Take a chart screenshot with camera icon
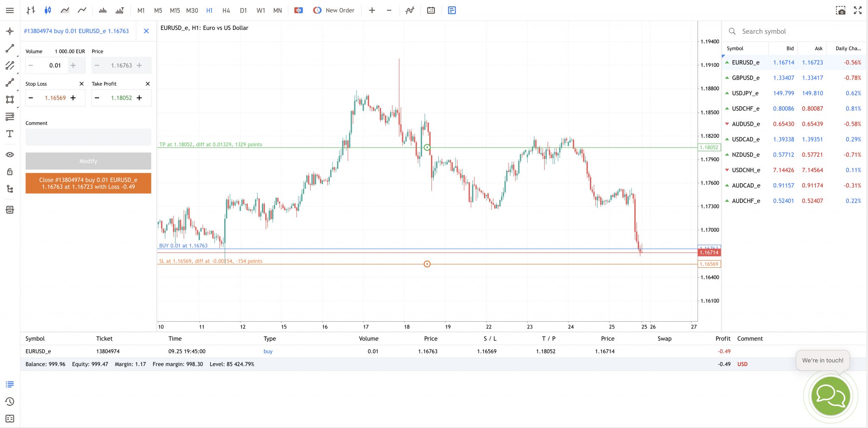Viewport: 868px width, 428px height. pos(840,10)
